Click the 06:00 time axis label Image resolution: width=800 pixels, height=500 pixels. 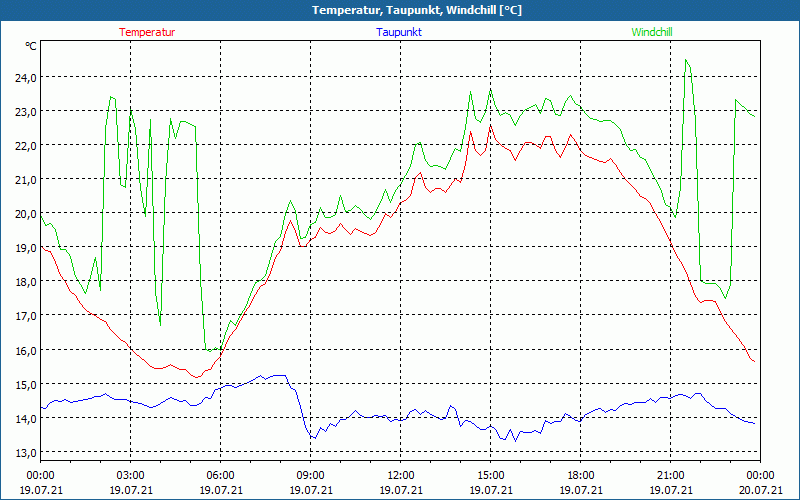[x=220, y=476]
